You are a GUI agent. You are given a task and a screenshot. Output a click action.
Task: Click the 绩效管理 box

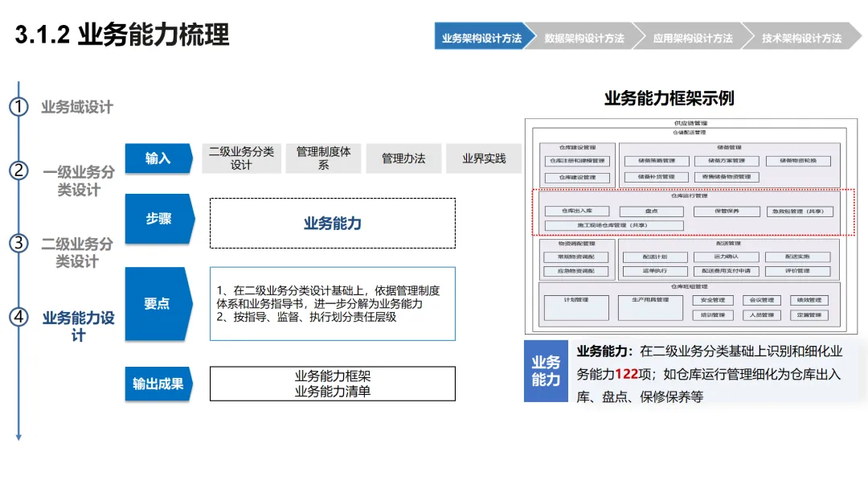tap(809, 300)
